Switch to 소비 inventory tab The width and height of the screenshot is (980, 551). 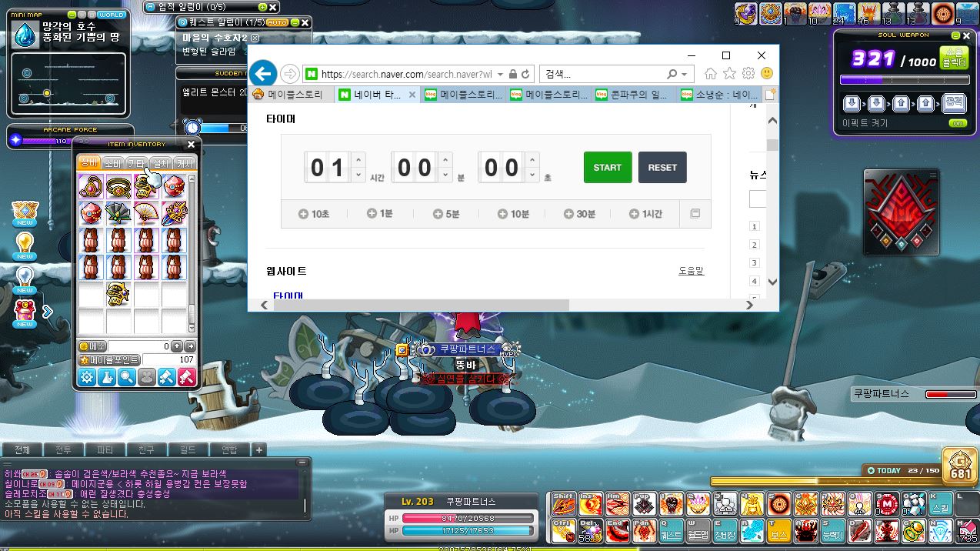pos(113,163)
